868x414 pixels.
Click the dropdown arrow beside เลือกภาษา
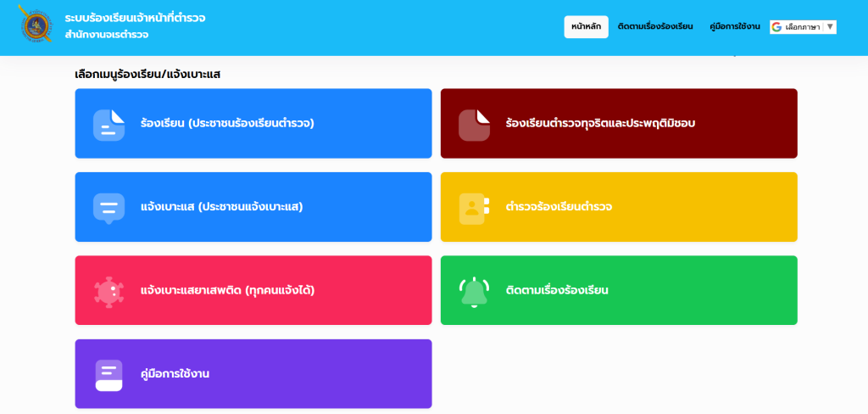[x=830, y=27]
